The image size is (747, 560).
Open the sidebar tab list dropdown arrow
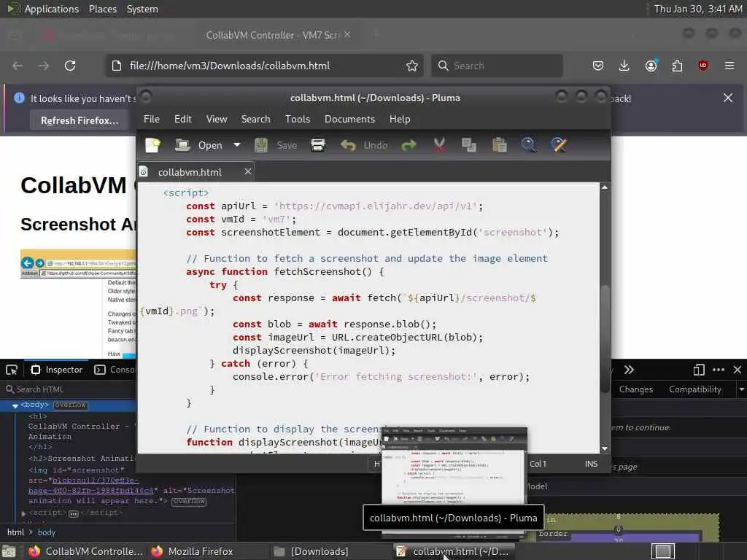coord(741,389)
